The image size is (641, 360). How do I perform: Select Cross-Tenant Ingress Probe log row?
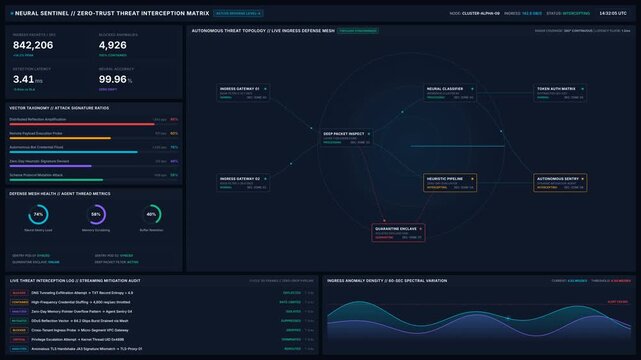(x=162, y=330)
